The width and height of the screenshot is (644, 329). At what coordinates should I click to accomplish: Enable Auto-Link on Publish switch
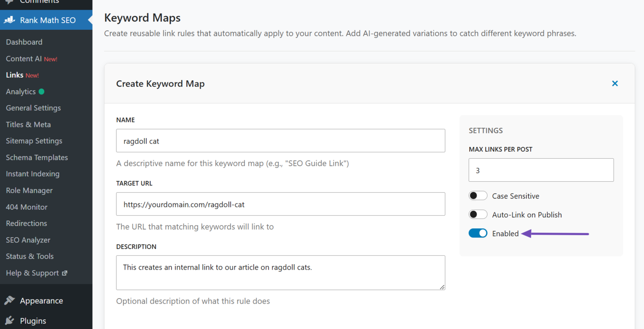click(x=478, y=215)
